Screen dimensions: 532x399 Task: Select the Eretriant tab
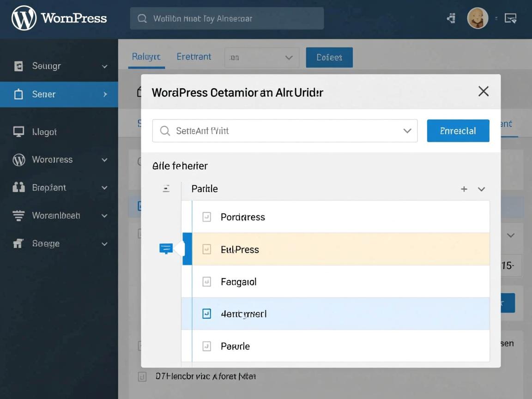pyautogui.click(x=193, y=56)
